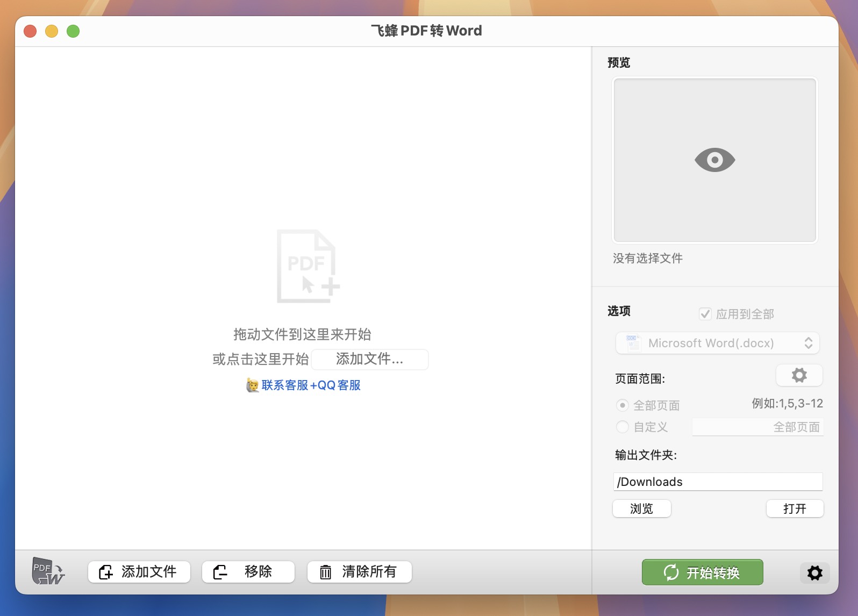
Task: Click the 例如:1,5,3-12 hint text
Action: pyautogui.click(x=787, y=404)
